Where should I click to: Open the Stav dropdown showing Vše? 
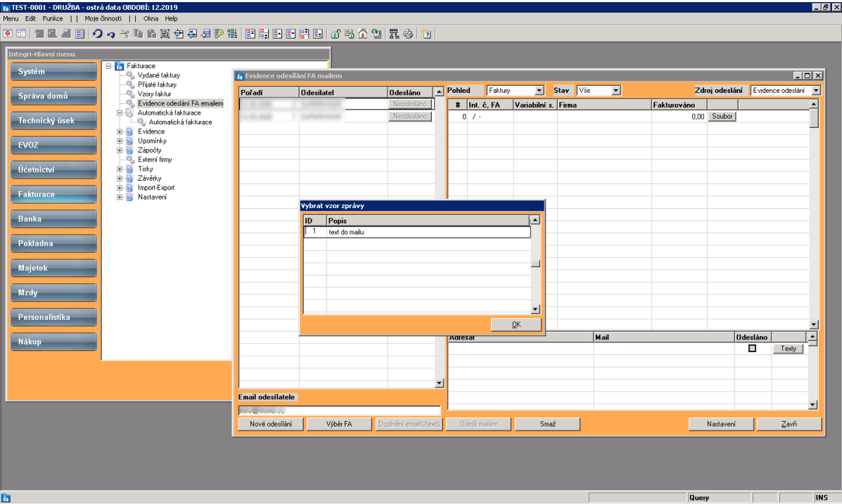click(616, 91)
